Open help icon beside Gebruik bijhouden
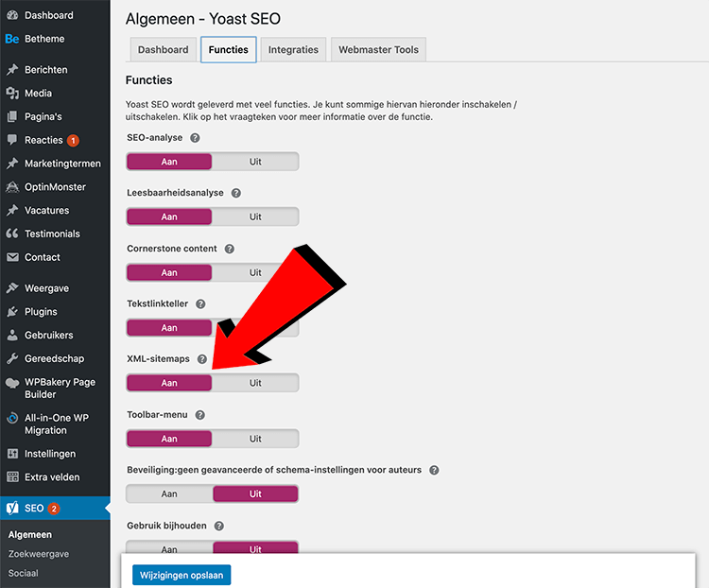709x588 pixels. 219,526
